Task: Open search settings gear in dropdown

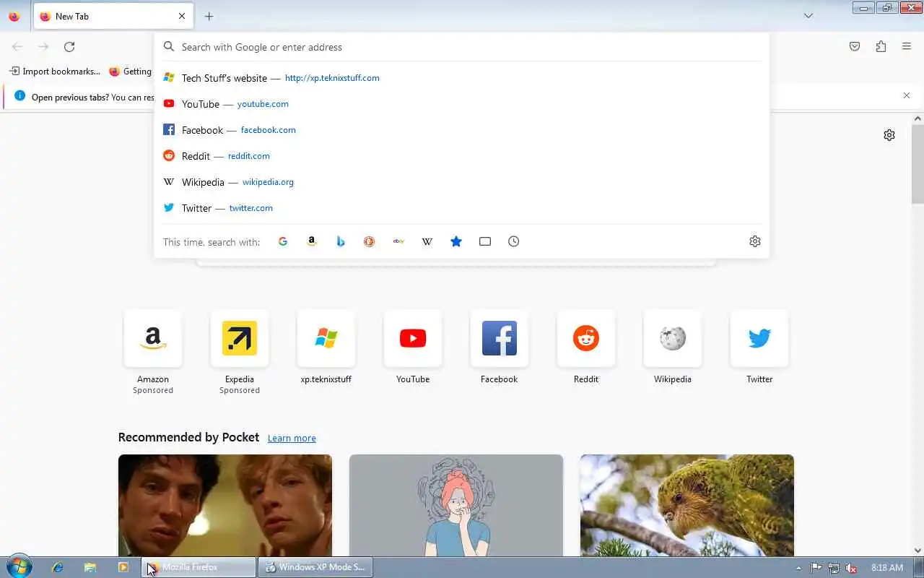Action: click(755, 241)
